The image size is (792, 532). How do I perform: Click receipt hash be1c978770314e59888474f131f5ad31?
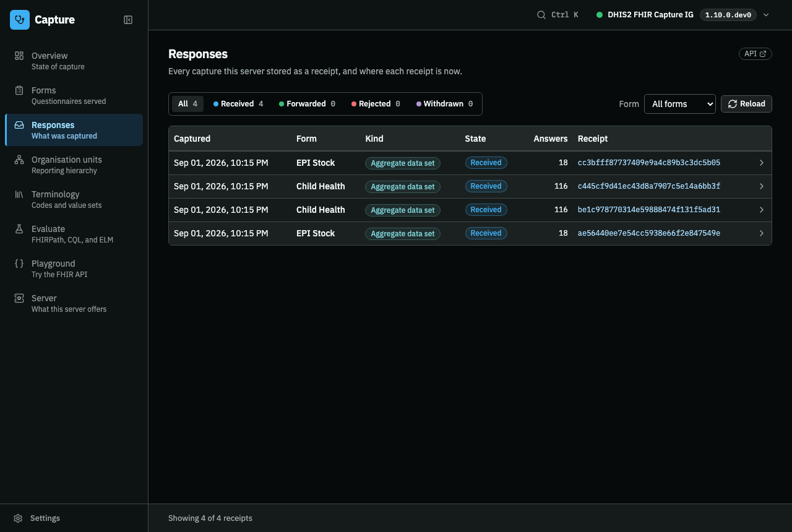649,210
